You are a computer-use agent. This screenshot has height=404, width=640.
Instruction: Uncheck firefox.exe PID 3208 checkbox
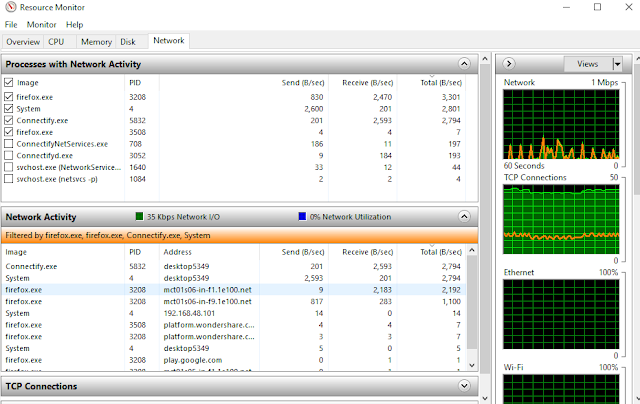(x=9, y=97)
